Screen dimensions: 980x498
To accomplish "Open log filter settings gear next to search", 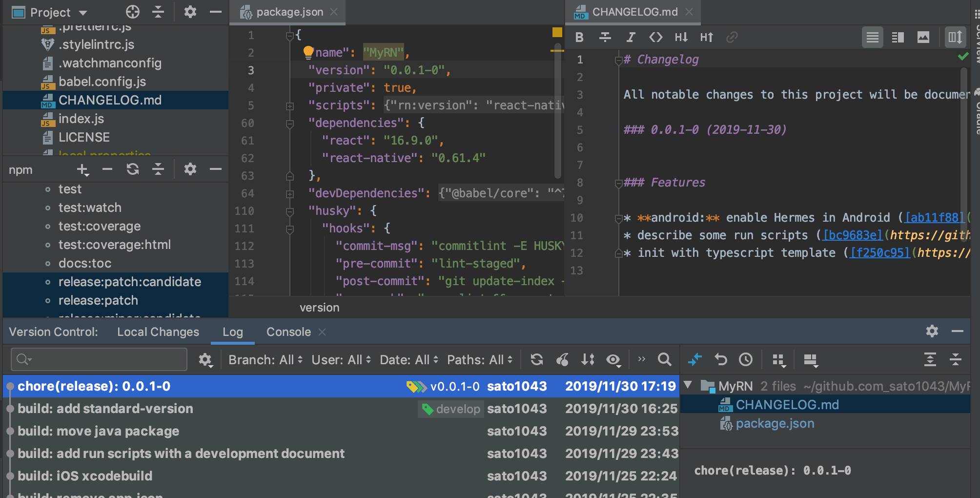I will (205, 360).
